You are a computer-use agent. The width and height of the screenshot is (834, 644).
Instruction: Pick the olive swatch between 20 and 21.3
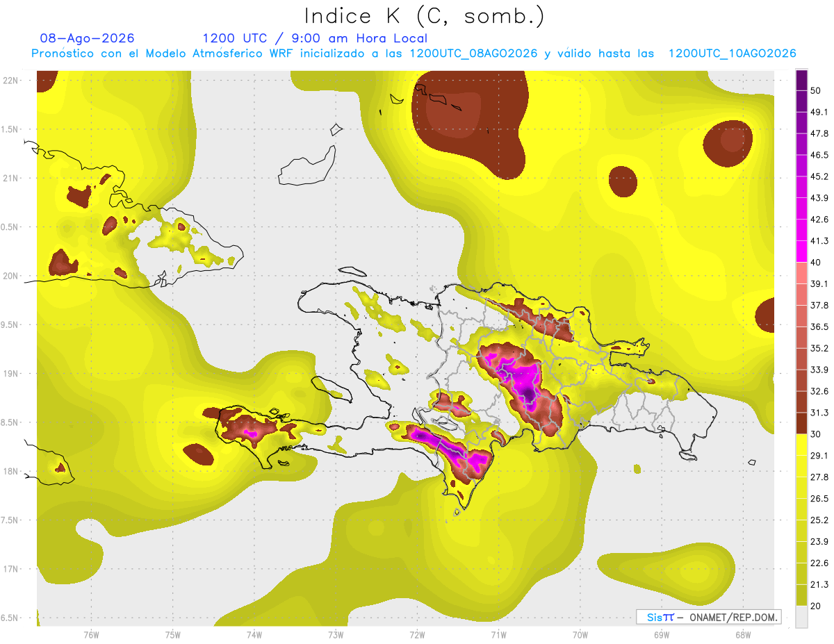[x=801, y=595]
